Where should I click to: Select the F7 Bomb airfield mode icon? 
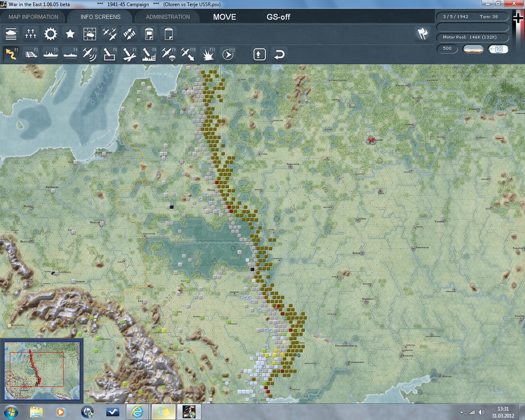click(x=129, y=54)
